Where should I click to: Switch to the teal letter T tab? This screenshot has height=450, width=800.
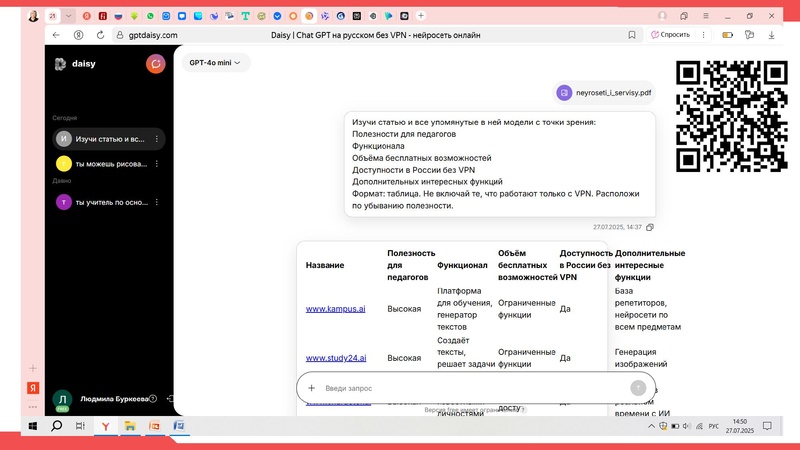(245, 16)
